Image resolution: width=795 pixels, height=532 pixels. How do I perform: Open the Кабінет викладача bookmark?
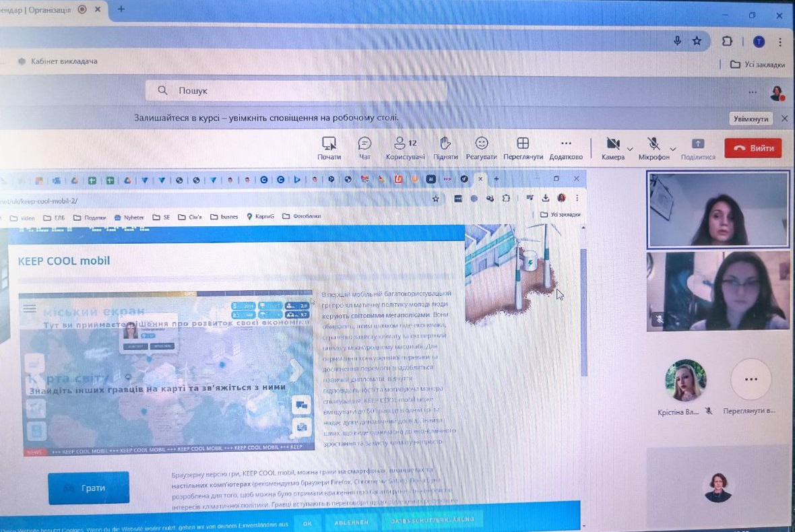[58, 61]
